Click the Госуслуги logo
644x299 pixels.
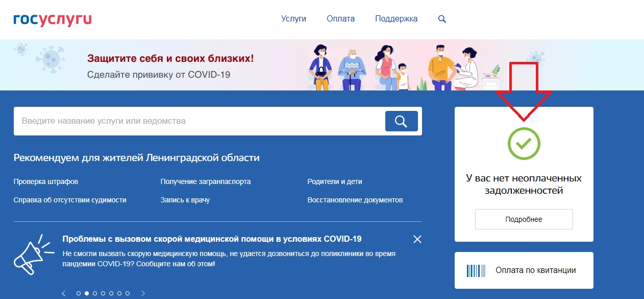click(53, 19)
